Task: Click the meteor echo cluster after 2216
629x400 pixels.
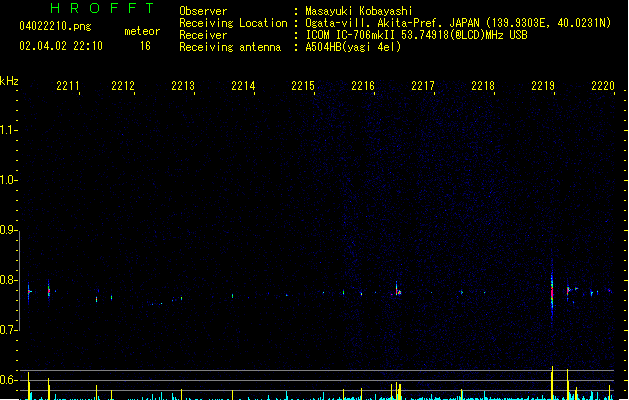Action: tap(397, 290)
